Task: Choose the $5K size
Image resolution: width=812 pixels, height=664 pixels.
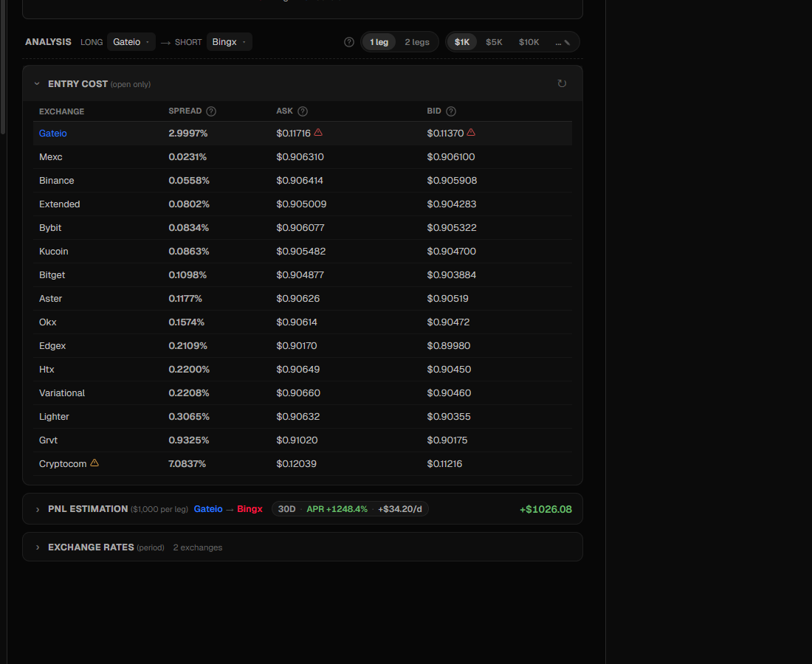Action: (494, 42)
